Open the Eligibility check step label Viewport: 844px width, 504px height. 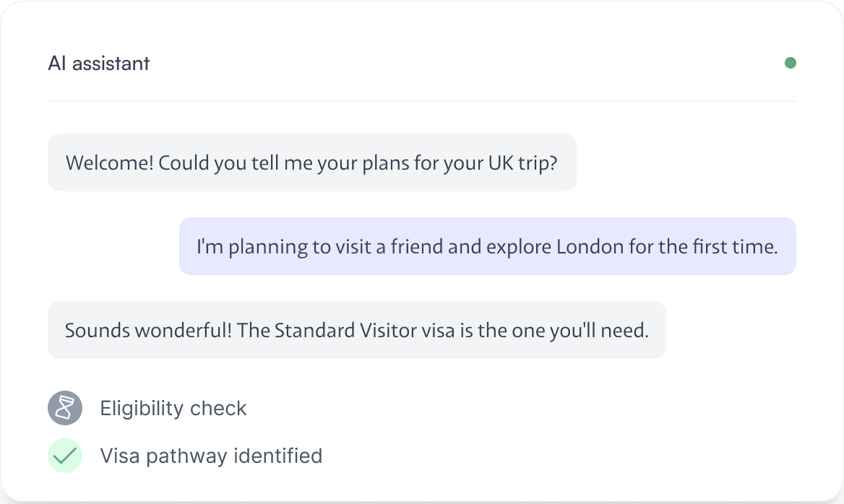pos(173,408)
